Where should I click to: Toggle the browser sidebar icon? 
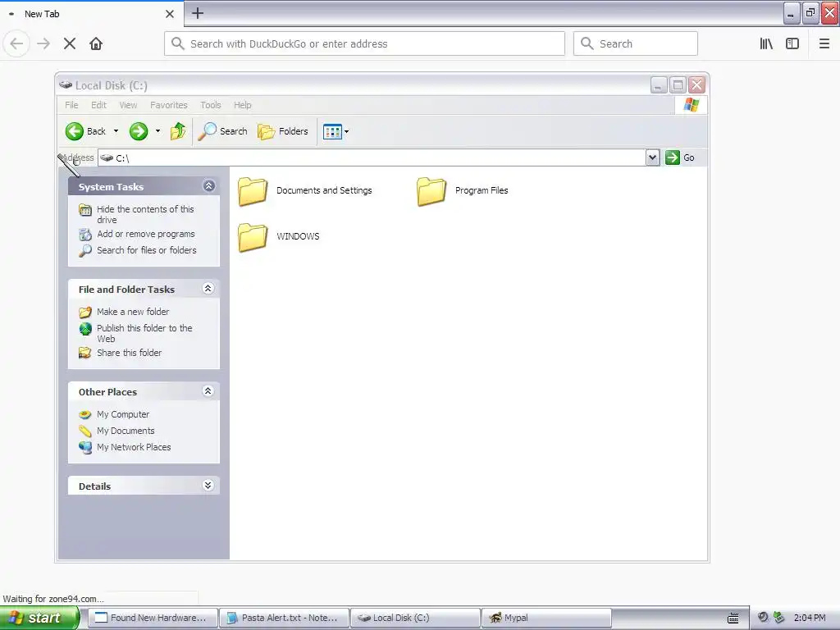(x=792, y=43)
